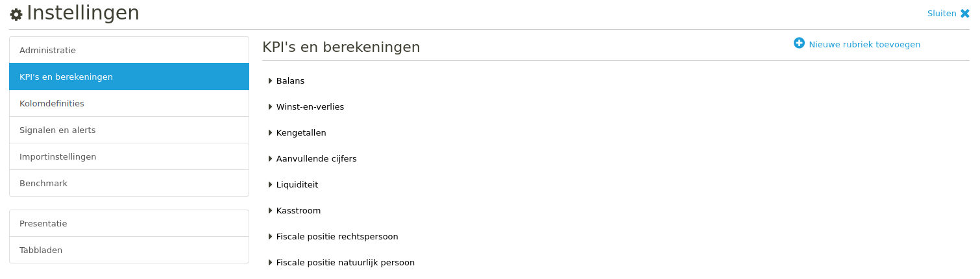Image resolution: width=980 pixels, height=279 pixels.
Task: Expand the Kengetallen disclosure arrow
Action: pos(270,133)
